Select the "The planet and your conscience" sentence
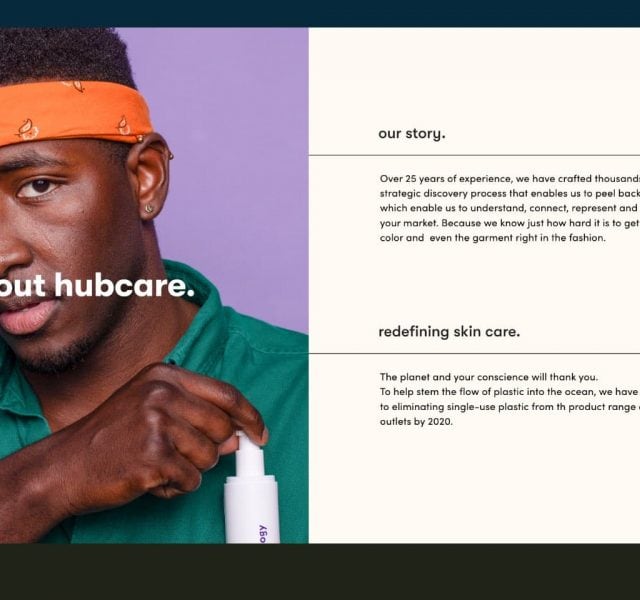Image resolution: width=640 pixels, height=600 pixels. coord(489,377)
